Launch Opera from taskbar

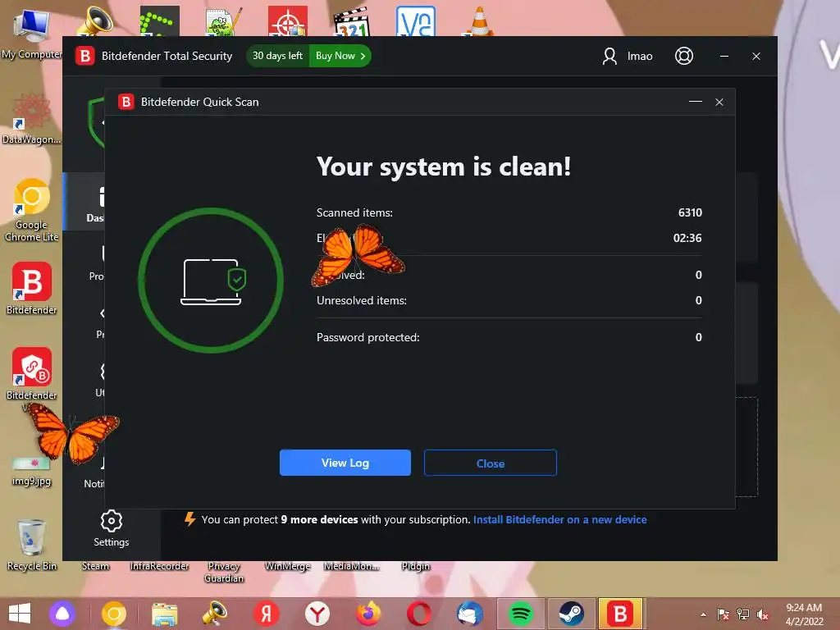[419, 614]
